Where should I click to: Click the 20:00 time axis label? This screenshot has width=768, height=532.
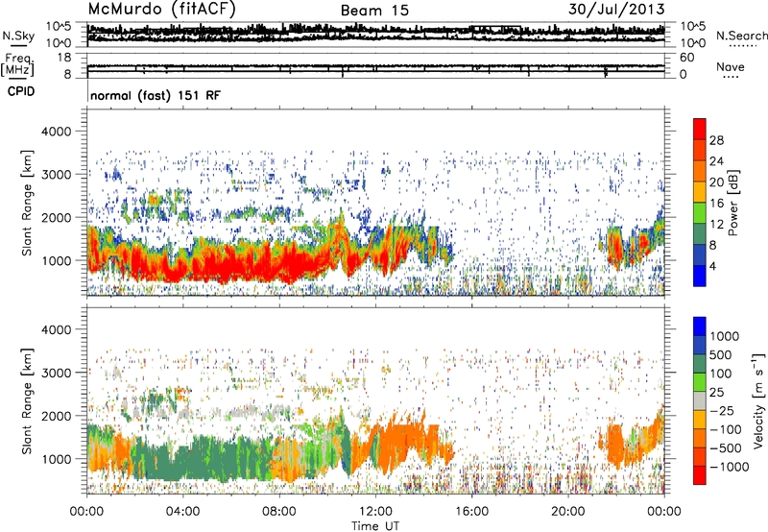click(568, 512)
